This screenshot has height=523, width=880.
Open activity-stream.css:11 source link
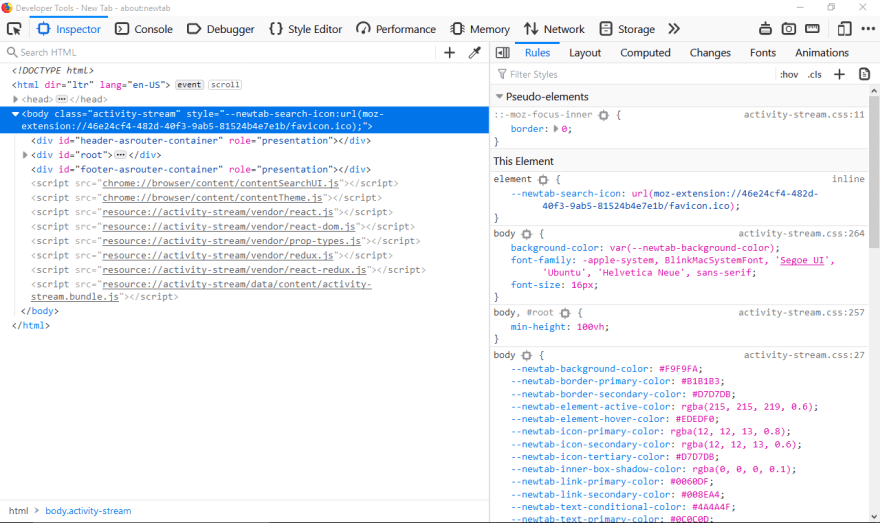(804, 114)
